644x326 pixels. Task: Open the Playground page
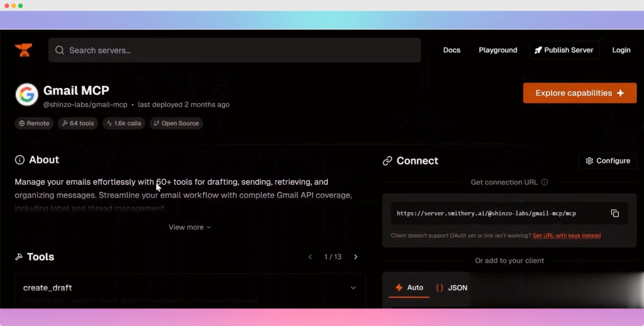pyautogui.click(x=497, y=50)
